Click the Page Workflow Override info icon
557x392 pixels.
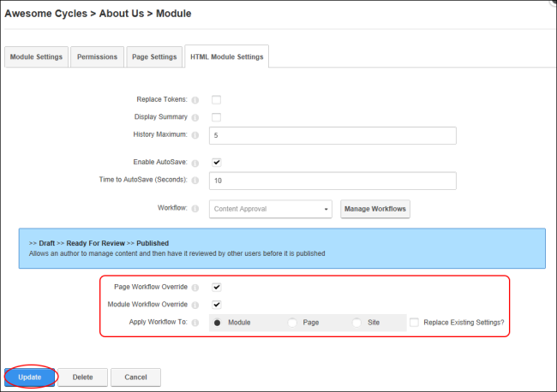(195, 288)
